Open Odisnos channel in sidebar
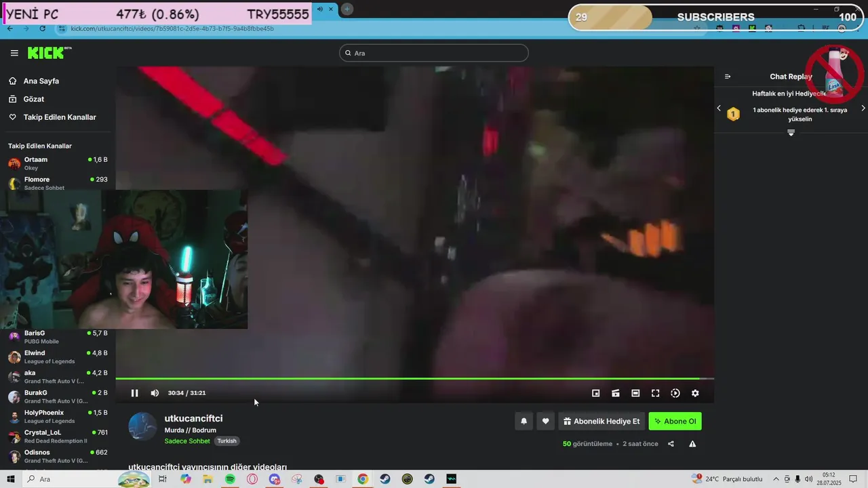 click(x=58, y=456)
